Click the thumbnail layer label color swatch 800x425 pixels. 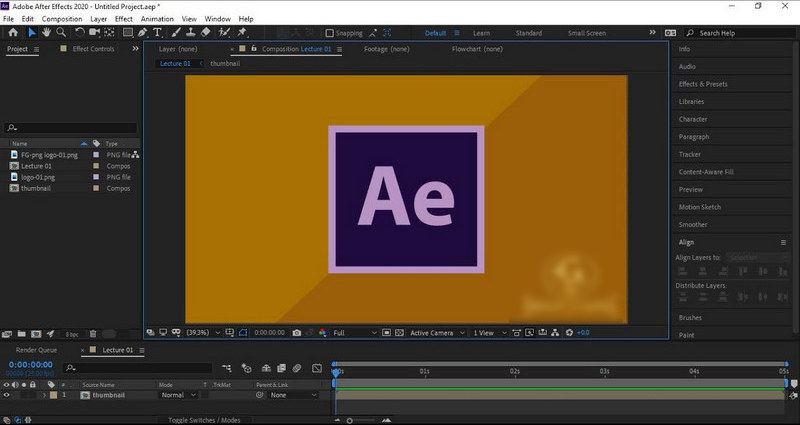click(54, 395)
